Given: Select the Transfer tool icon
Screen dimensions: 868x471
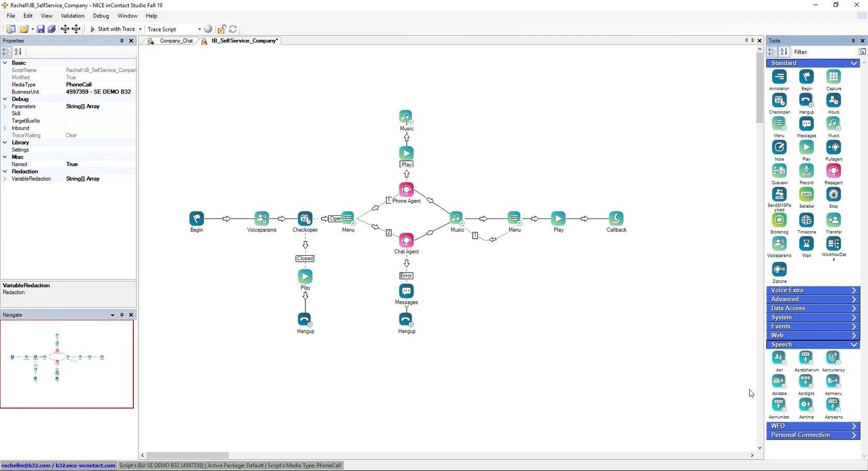Looking at the screenshot, I should [833, 219].
